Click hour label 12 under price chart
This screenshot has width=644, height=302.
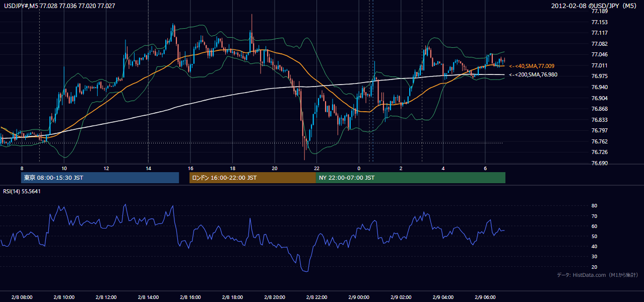coord(106,168)
